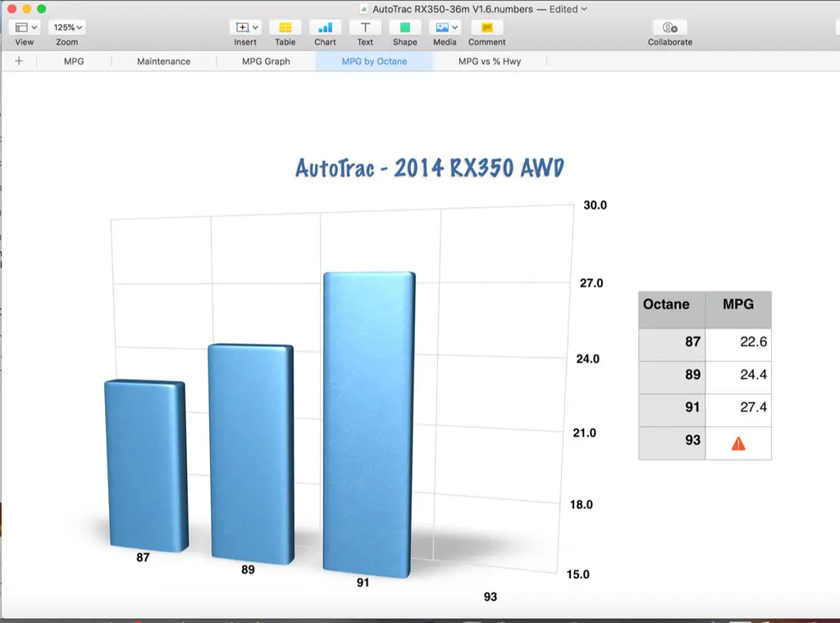Select the 89 octane bar in chart
840x623 pixels.
(251, 454)
